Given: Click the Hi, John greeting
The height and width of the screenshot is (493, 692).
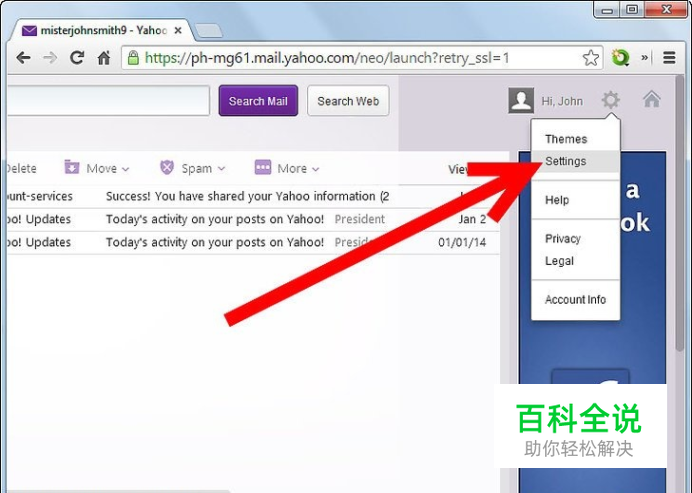Looking at the screenshot, I should [562, 102].
